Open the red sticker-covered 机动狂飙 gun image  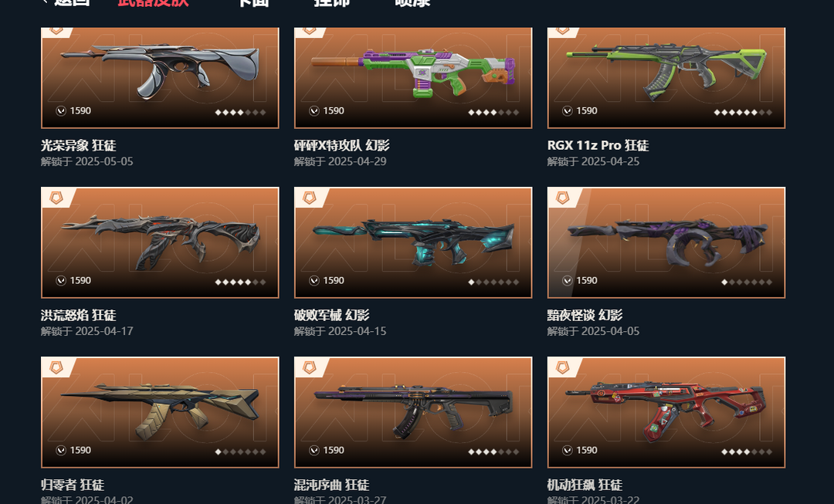pos(666,411)
